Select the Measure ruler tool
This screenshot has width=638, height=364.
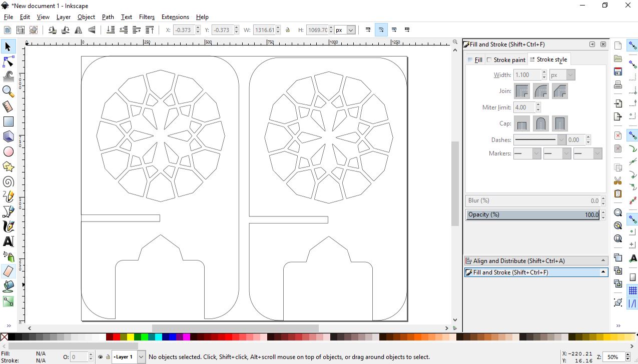click(x=8, y=106)
